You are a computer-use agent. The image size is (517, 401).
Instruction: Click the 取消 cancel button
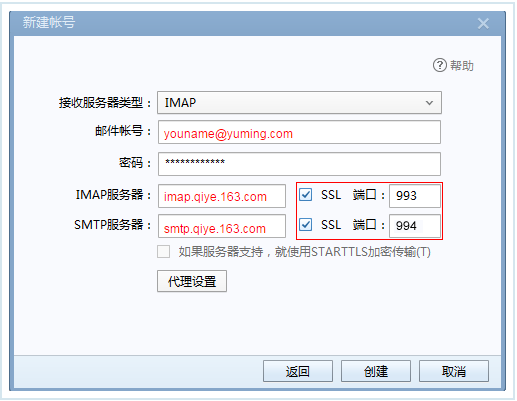(x=454, y=371)
